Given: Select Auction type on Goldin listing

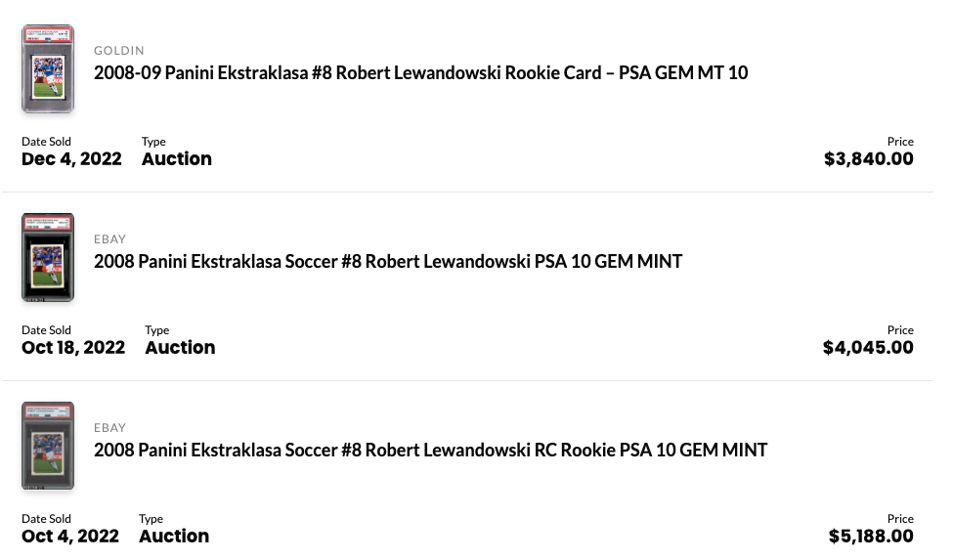Looking at the screenshot, I should [177, 159].
